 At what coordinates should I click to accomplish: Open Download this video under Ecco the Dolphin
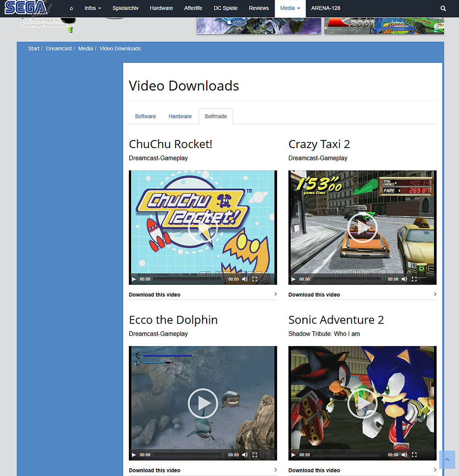pos(203,470)
